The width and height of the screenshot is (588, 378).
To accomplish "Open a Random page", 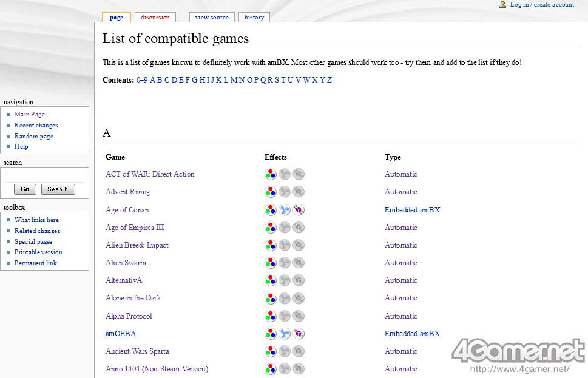I will click(34, 136).
